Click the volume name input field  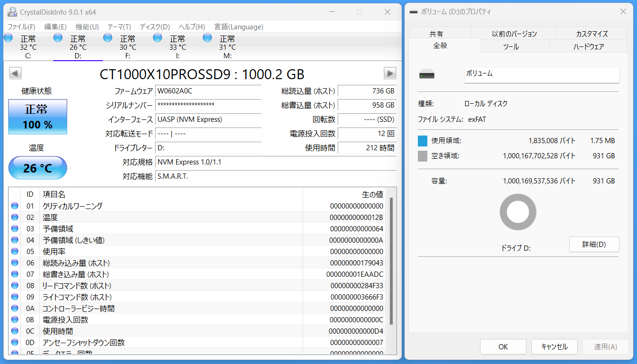[542, 74]
